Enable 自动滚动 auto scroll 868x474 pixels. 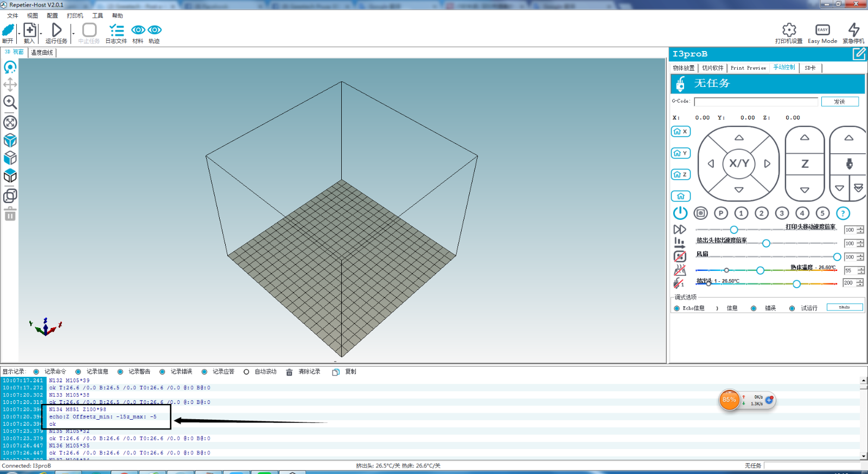coord(246,372)
